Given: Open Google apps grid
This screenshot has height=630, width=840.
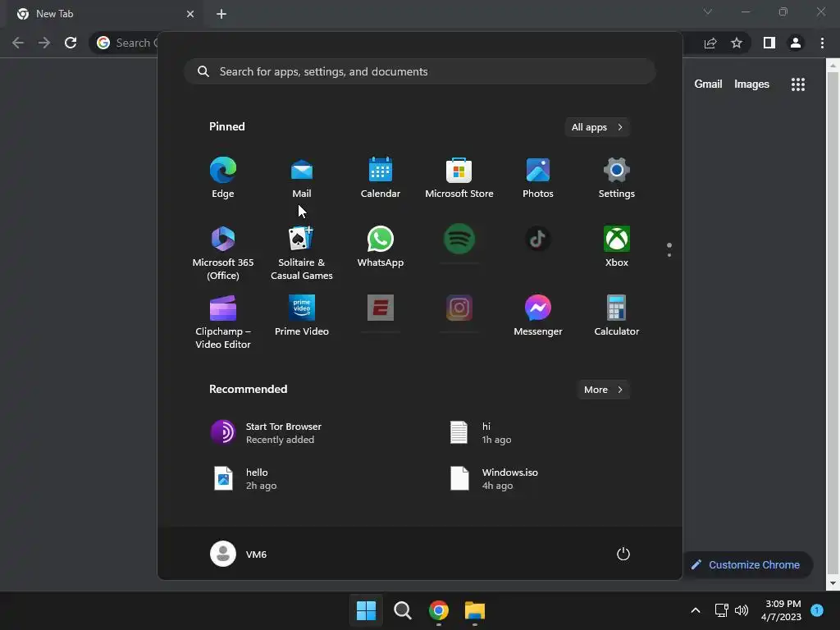Looking at the screenshot, I should tap(798, 84).
